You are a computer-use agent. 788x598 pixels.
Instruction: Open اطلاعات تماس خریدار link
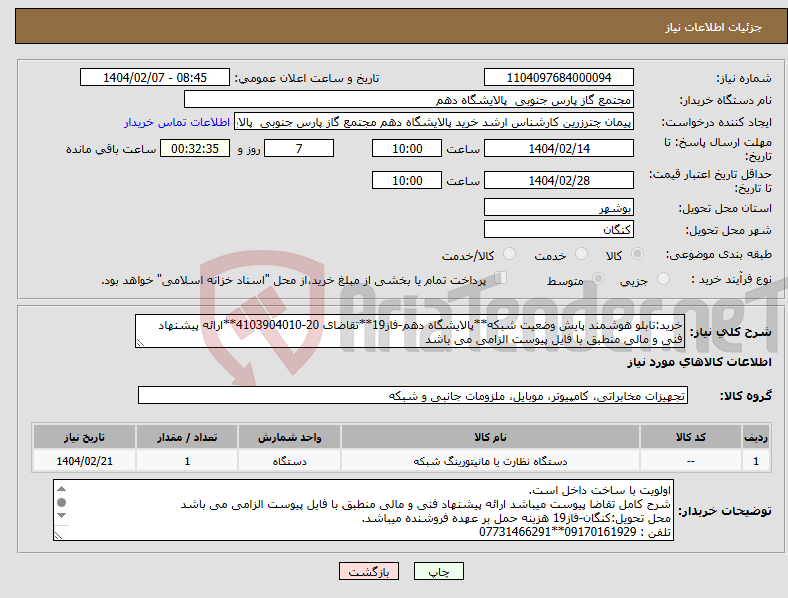coord(177,122)
